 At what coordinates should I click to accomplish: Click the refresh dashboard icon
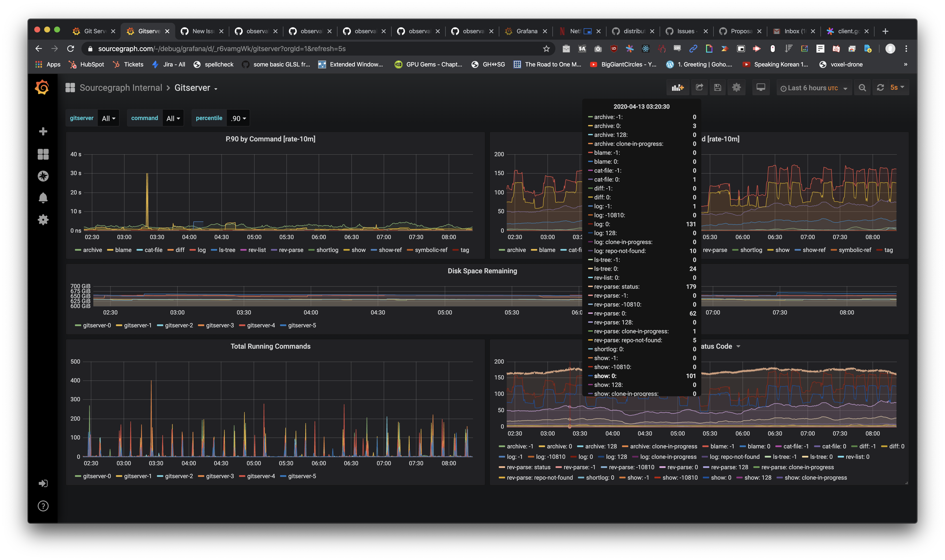[x=880, y=88]
